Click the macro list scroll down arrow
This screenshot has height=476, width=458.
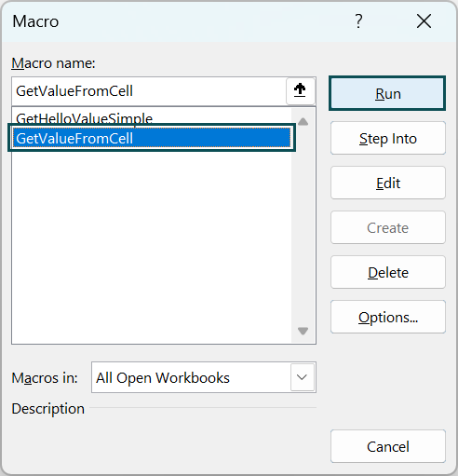click(303, 331)
